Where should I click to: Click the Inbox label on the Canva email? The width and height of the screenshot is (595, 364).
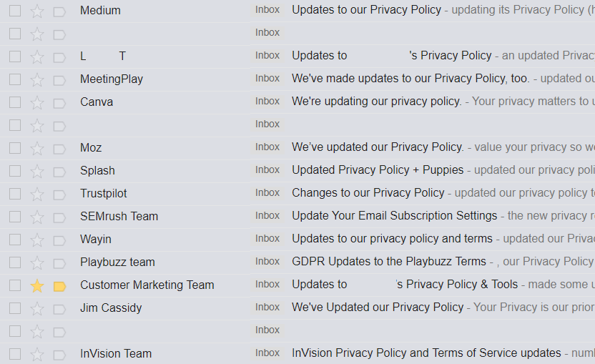pos(267,102)
